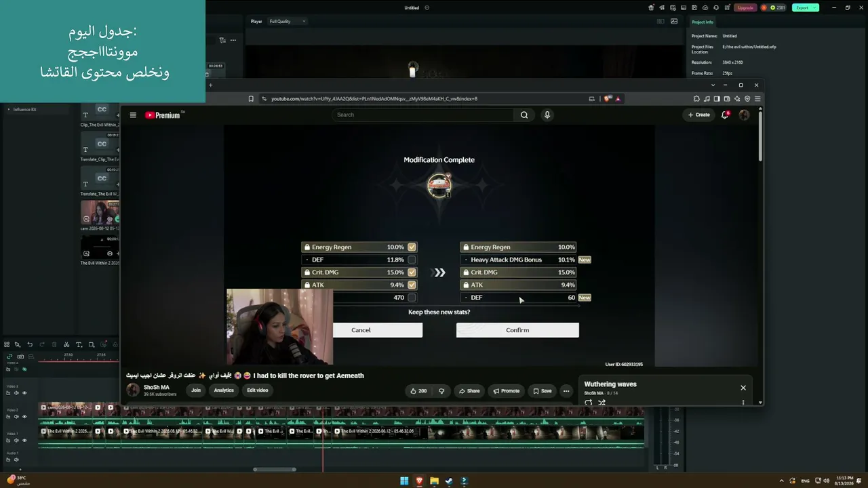
Task: Check the 470 stat row checkbox
Action: click(x=412, y=298)
